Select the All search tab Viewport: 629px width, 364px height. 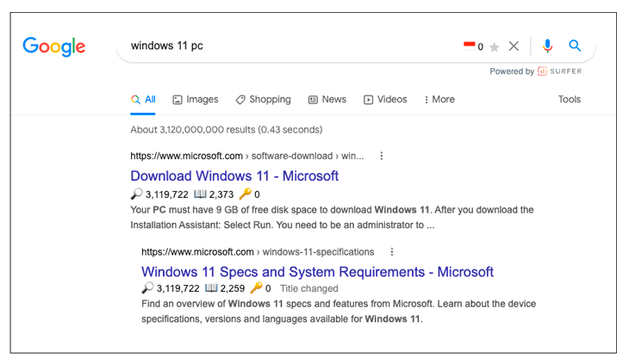click(x=143, y=99)
